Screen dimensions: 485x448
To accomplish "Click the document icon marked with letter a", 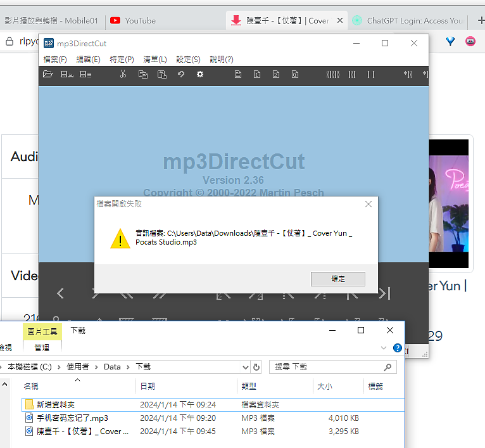I will (x=295, y=74).
